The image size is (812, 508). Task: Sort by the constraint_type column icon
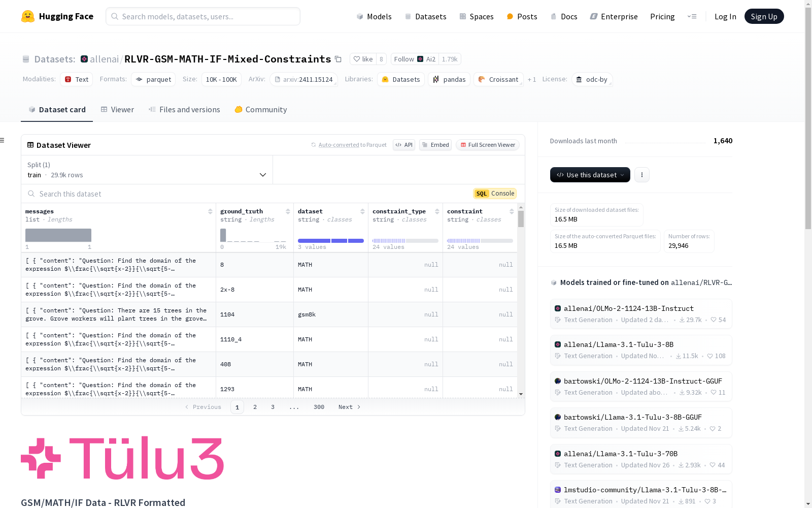(437, 211)
